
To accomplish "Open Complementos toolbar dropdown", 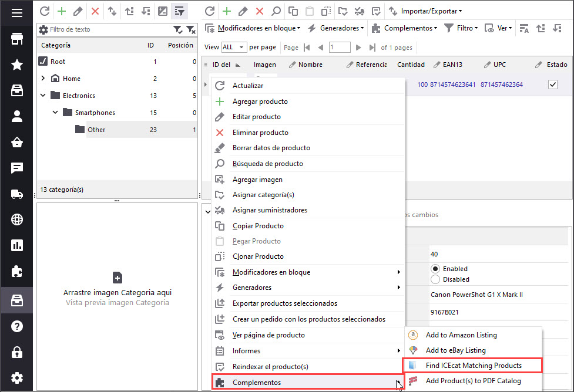I will pyautogui.click(x=404, y=28).
